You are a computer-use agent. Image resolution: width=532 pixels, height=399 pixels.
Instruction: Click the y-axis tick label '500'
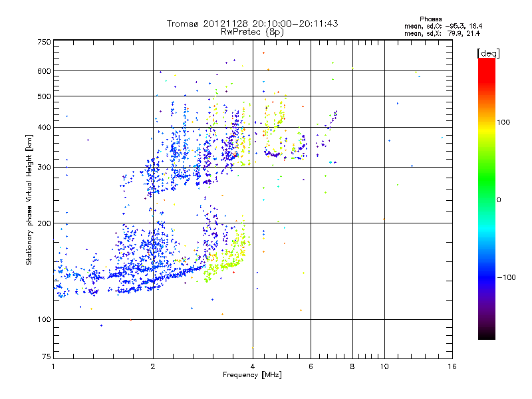pos(44,96)
